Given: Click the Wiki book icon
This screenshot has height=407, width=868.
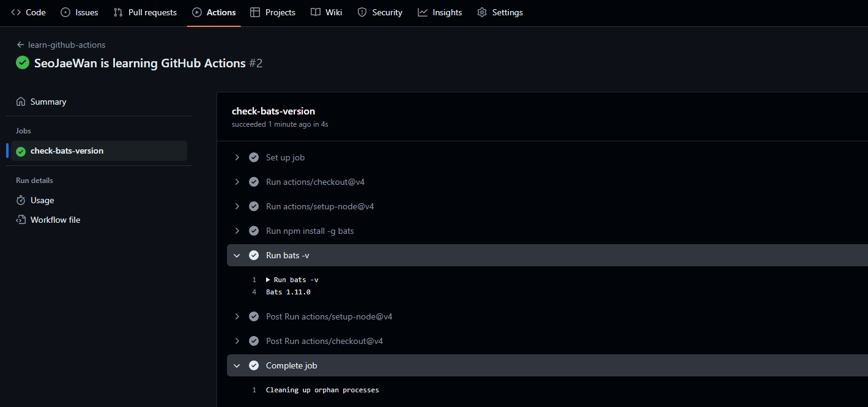Looking at the screenshot, I should point(315,12).
